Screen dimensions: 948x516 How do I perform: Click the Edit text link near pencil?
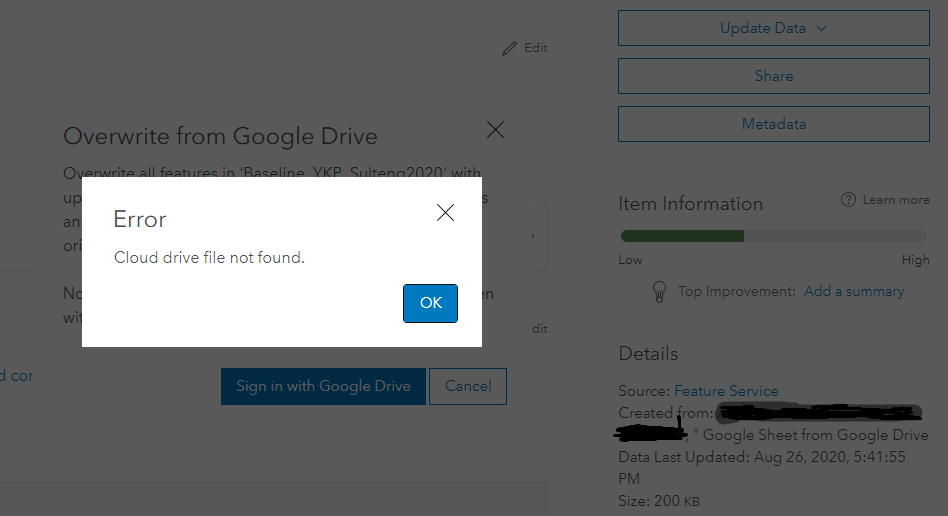pyautogui.click(x=536, y=48)
